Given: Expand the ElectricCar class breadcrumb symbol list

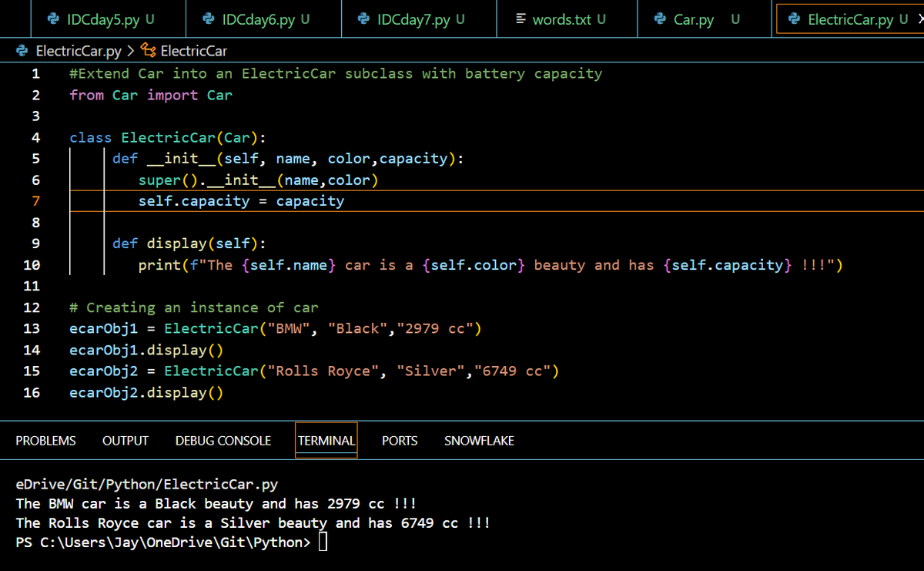Looking at the screenshot, I should [193, 52].
